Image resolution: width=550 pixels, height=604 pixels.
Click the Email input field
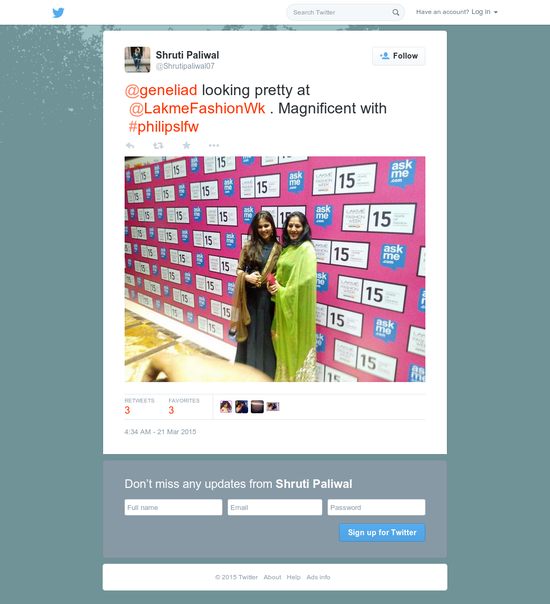(x=275, y=507)
